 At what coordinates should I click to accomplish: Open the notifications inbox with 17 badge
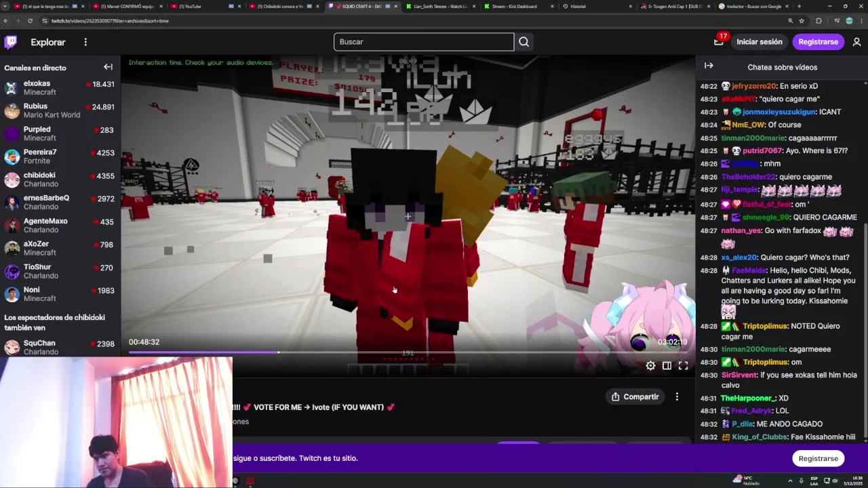point(719,41)
